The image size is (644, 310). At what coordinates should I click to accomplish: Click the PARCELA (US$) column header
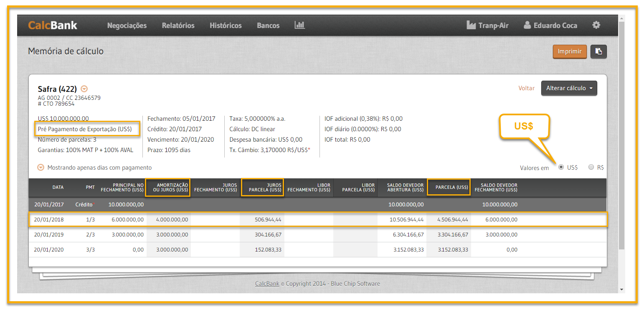click(451, 187)
